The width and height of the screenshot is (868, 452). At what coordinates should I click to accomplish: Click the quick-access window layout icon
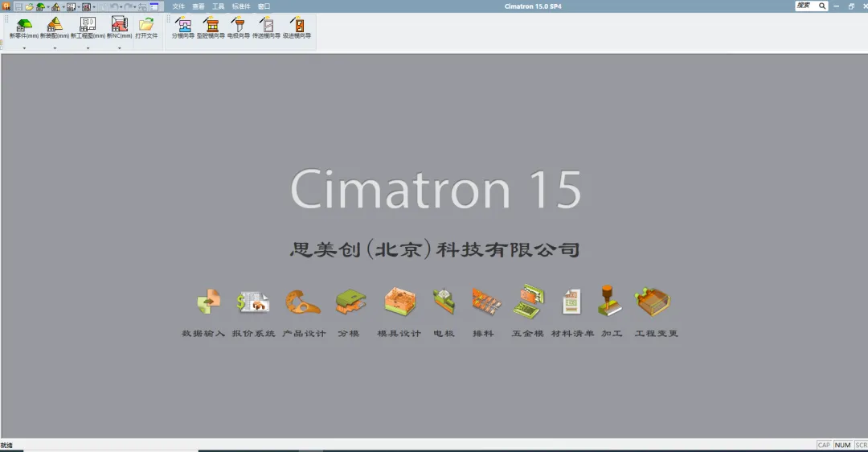click(x=154, y=7)
